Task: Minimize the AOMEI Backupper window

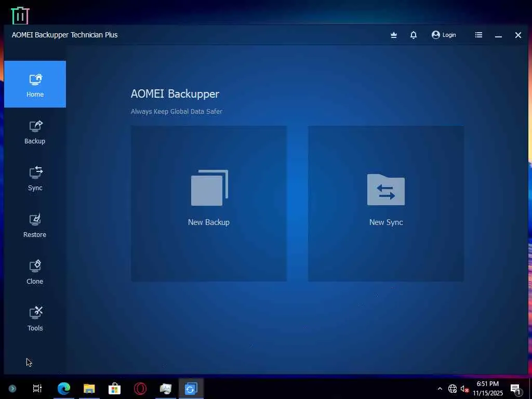Action: pos(498,35)
